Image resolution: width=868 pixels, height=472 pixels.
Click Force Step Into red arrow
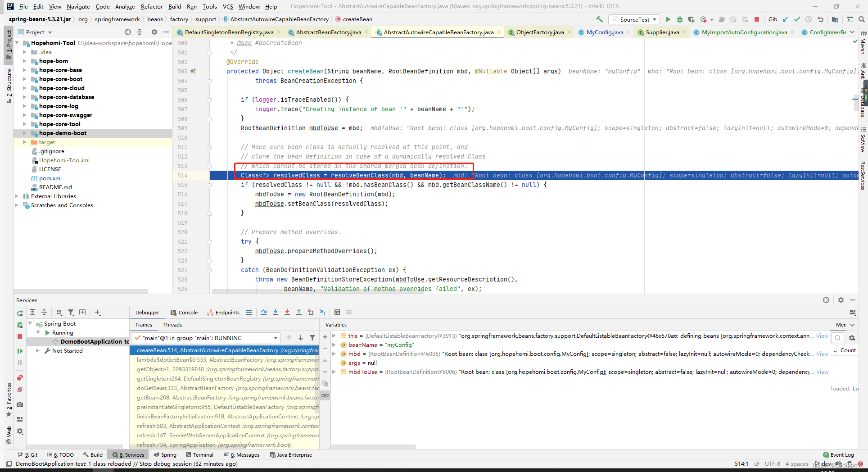pyautogui.click(x=287, y=312)
